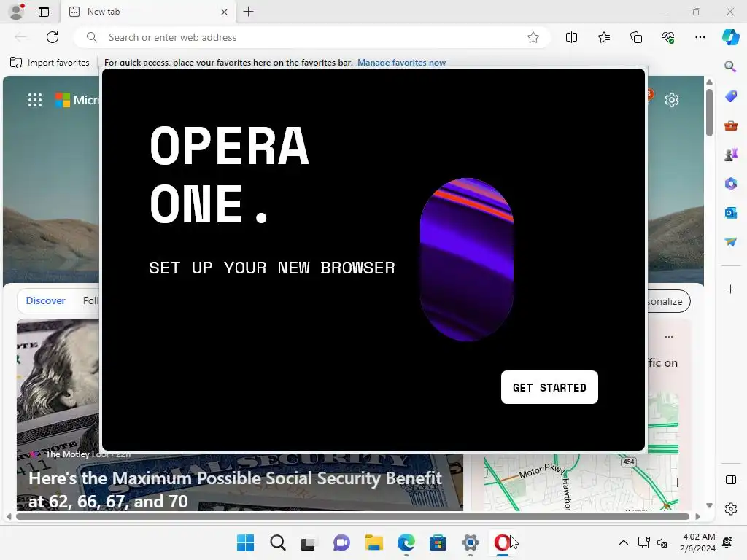Click the traffic map thumbnail
747x560 pixels.
tap(581, 481)
